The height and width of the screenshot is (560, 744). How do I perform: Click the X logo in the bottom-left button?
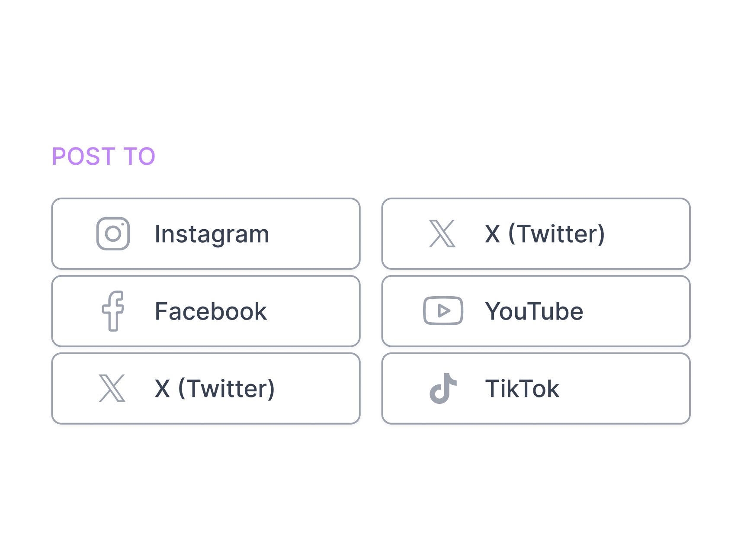point(112,387)
